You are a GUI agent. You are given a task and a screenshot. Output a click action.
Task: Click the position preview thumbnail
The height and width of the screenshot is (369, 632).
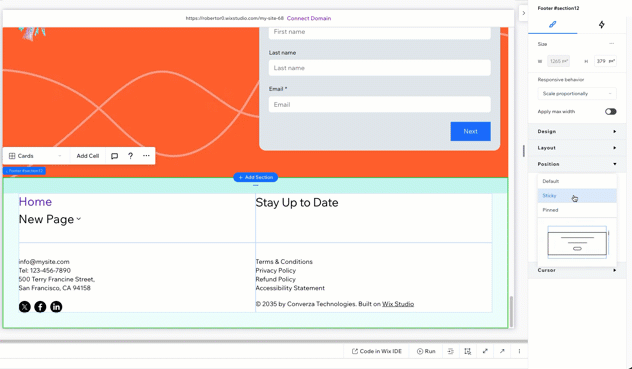(x=577, y=242)
